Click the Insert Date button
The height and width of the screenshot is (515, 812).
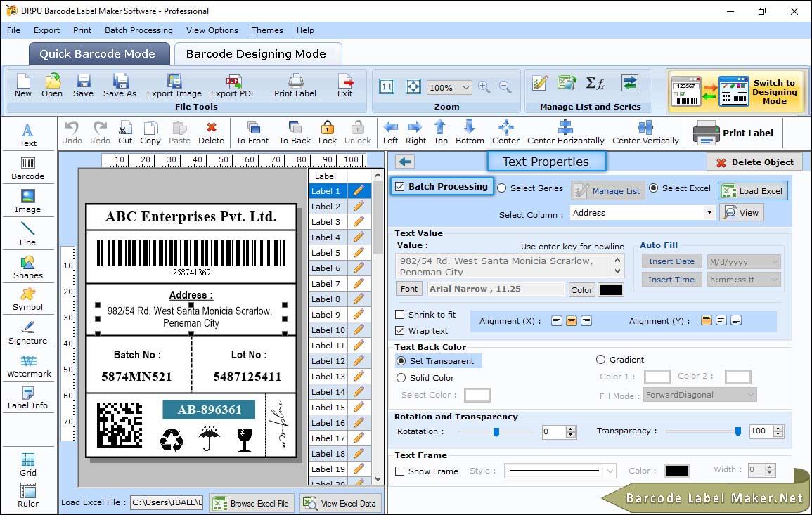point(671,261)
